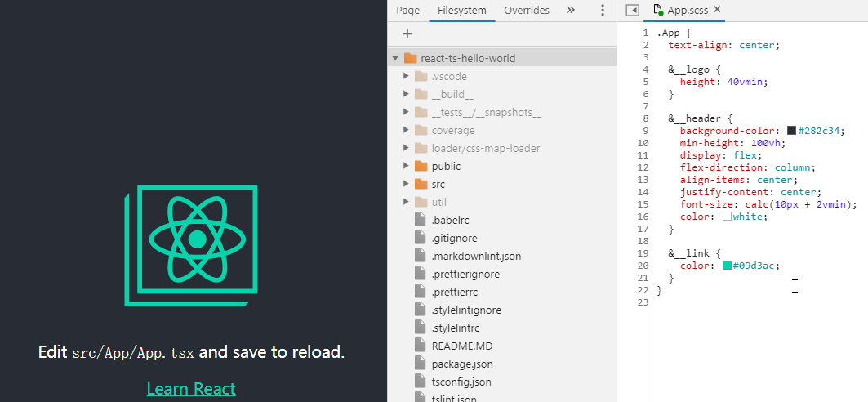Collapse the react-ts-hello-world folder

pyautogui.click(x=395, y=58)
